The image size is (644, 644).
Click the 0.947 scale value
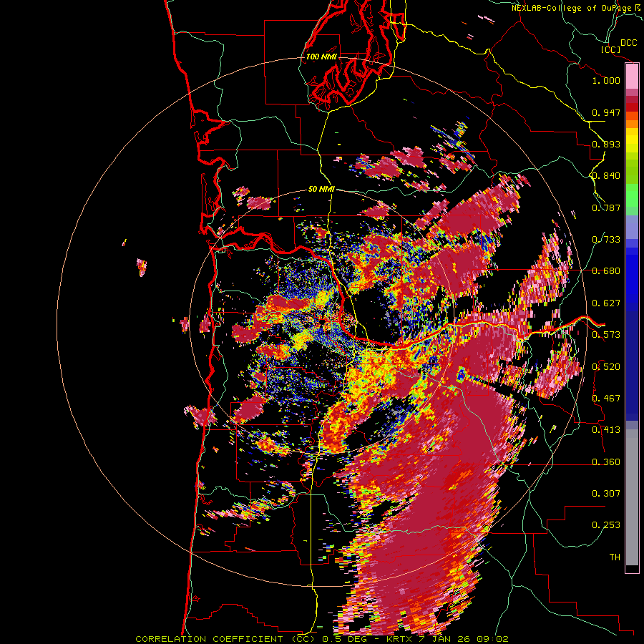click(606, 112)
